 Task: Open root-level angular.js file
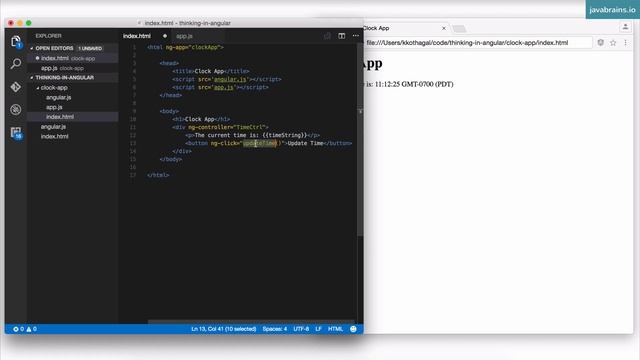tap(53, 127)
